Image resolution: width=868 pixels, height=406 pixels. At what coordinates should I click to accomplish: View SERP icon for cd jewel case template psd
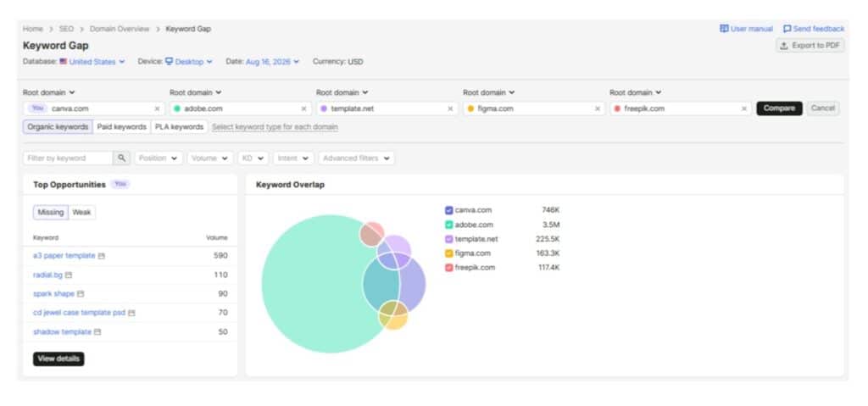(131, 314)
